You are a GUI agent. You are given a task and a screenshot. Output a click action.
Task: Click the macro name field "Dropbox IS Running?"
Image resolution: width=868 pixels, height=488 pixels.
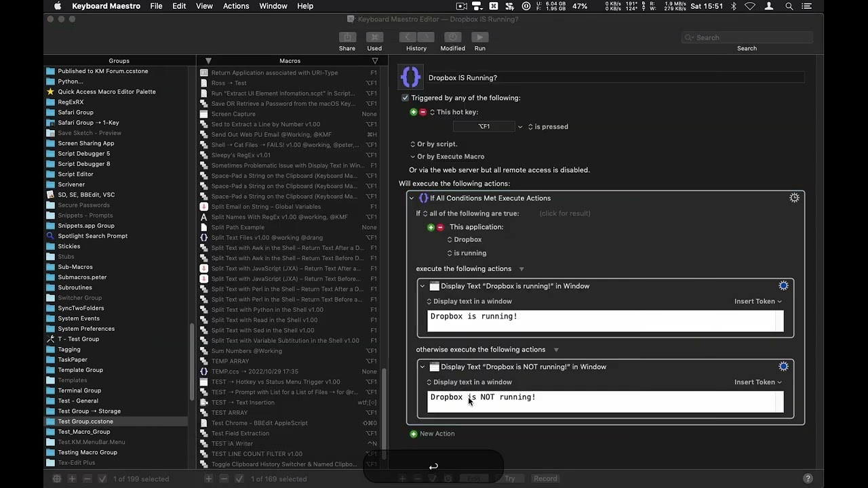point(616,78)
